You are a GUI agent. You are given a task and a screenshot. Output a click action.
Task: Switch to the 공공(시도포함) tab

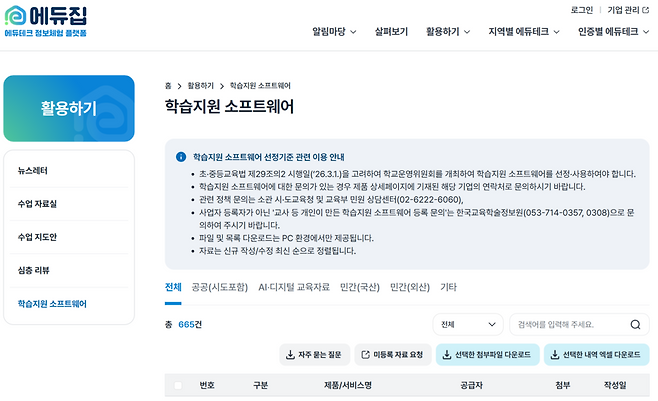click(x=219, y=287)
